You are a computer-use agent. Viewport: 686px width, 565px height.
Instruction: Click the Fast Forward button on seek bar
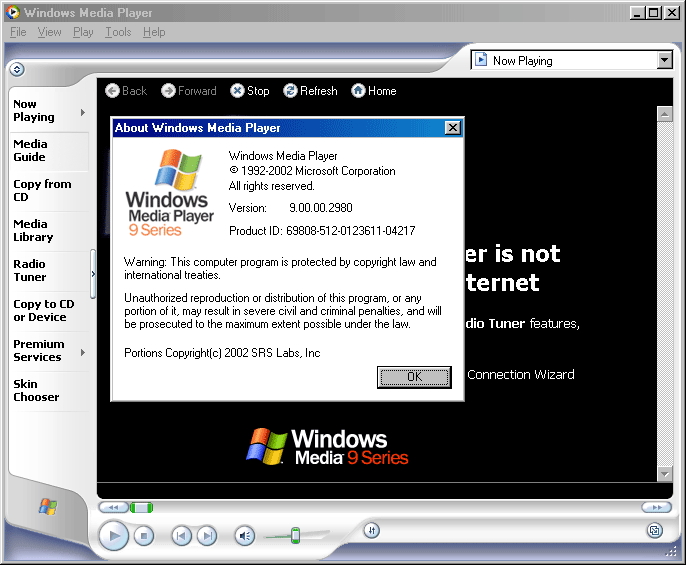[656, 507]
